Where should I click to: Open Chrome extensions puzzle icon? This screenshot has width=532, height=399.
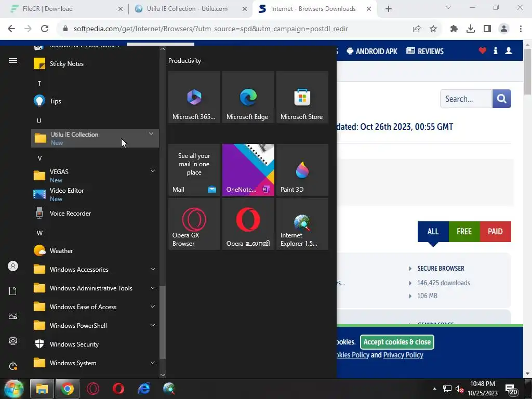point(454,29)
